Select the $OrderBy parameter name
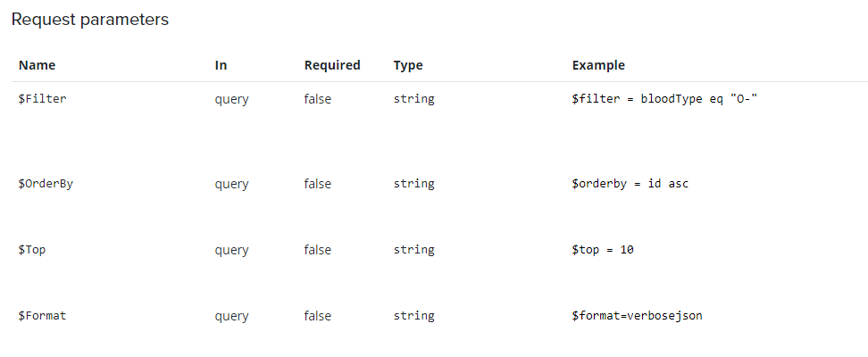Image resolution: width=868 pixels, height=357 pixels. point(46,184)
